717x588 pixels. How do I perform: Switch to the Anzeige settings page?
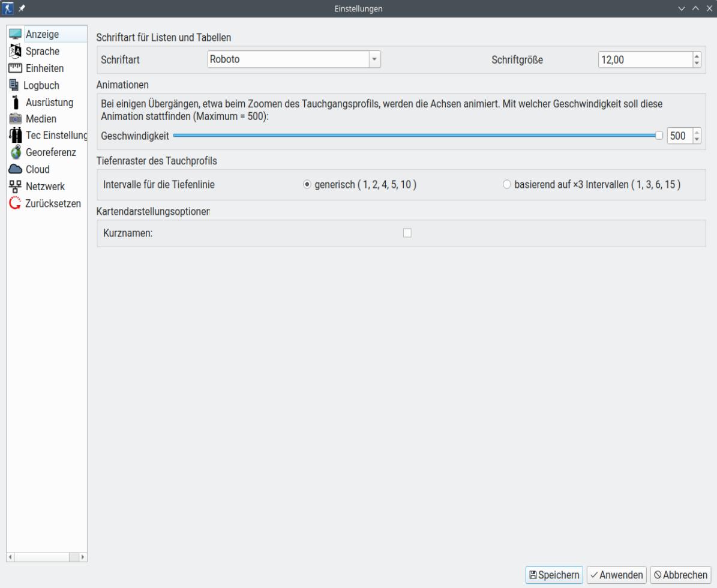tap(15, 35)
